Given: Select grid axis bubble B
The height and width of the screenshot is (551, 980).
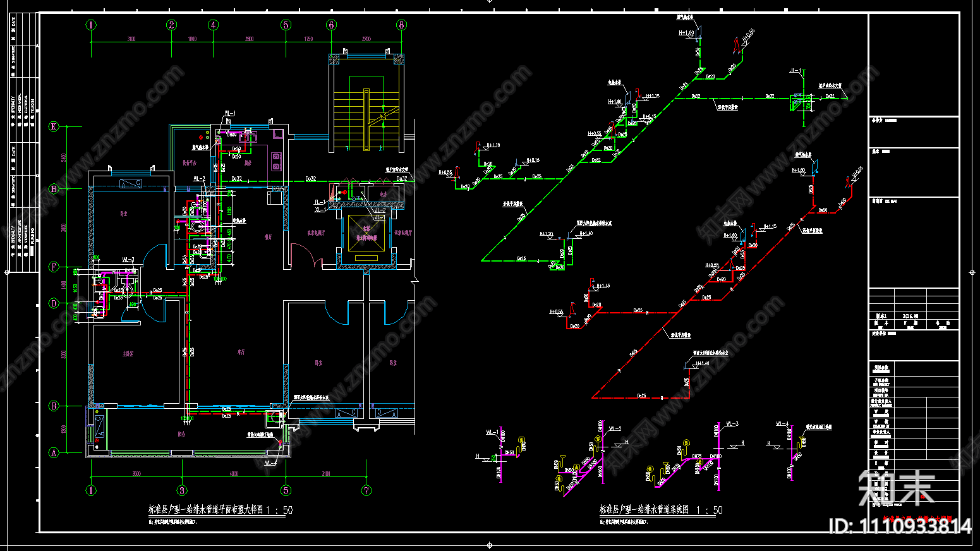Looking at the screenshot, I should click(54, 406).
